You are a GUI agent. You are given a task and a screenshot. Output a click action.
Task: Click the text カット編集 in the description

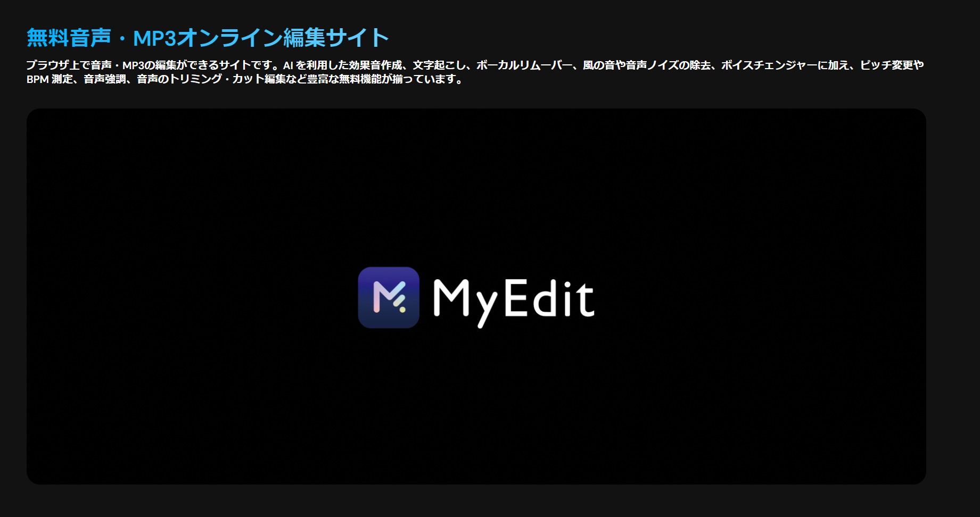(258, 79)
